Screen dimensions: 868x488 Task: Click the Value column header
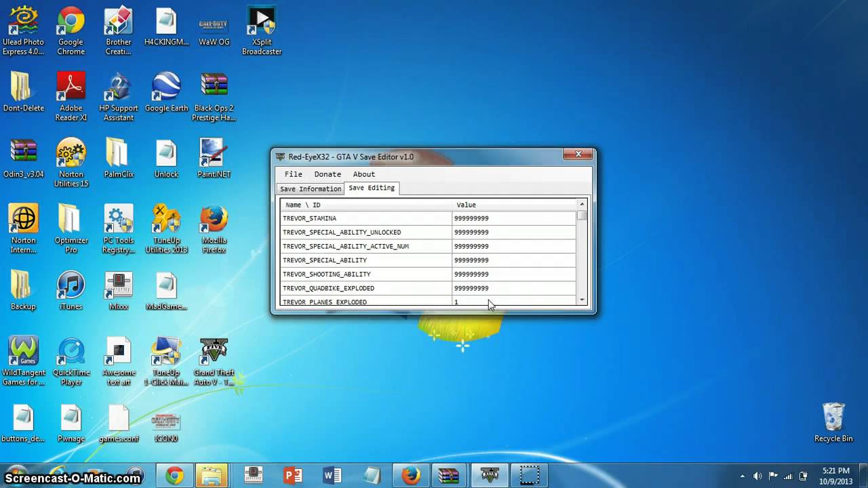click(513, 205)
